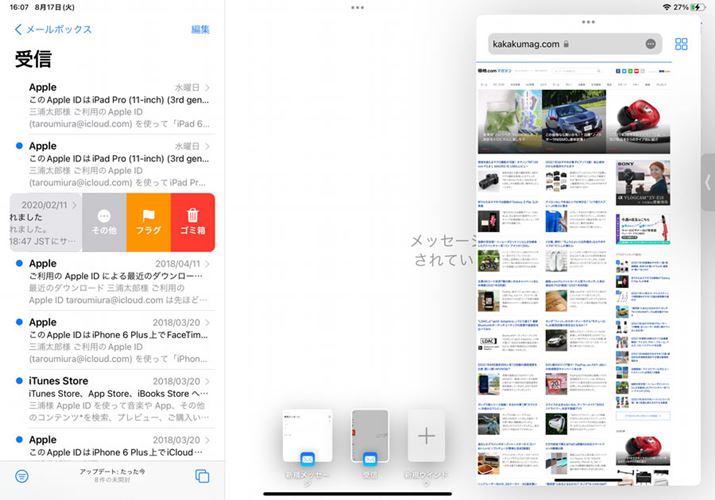This screenshot has height=500, width=715.
Task: Tap the kakakumag.com address field
Action: (x=575, y=44)
